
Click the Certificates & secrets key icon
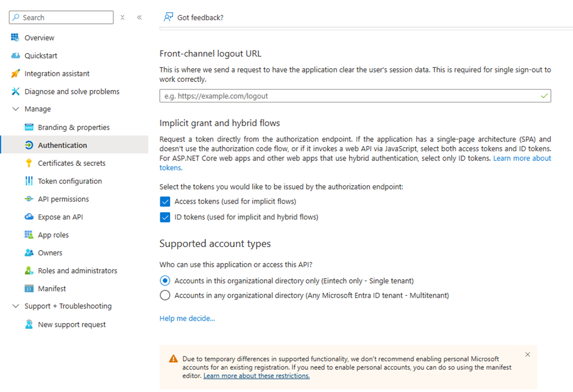29,163
